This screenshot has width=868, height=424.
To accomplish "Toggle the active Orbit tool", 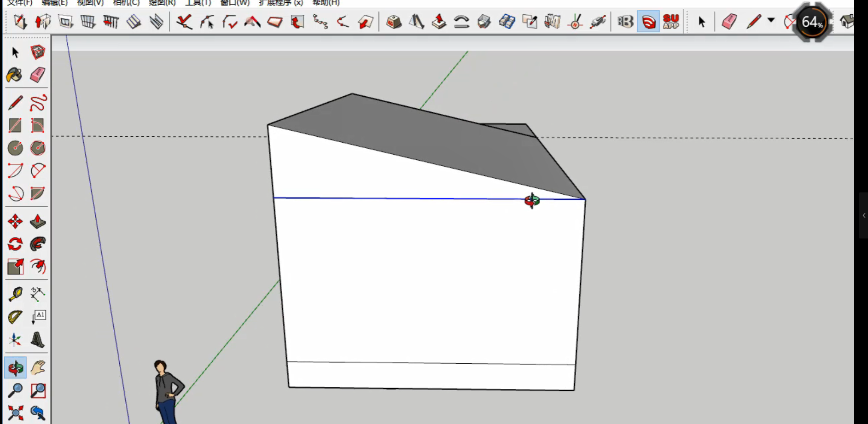I will 15,368.
